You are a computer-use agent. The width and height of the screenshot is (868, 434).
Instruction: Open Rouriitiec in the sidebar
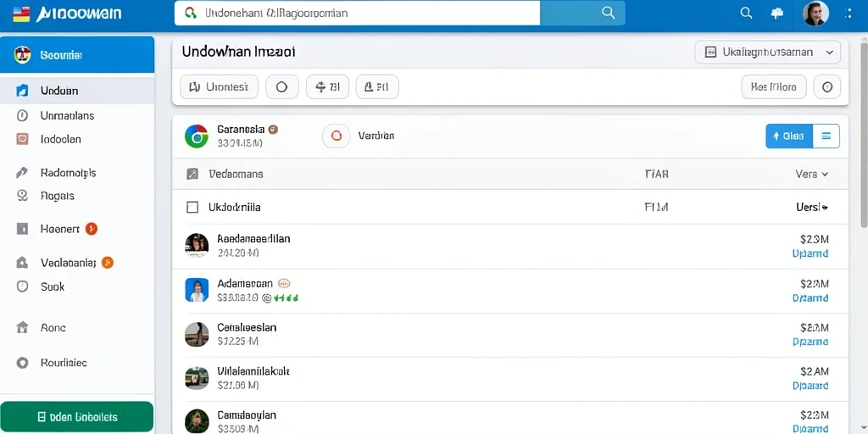[x=64, y=363]
